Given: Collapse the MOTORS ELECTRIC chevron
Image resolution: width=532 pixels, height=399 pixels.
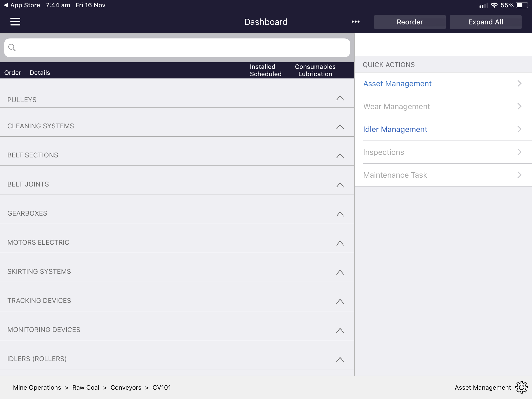Looking at the screenshot, I should (340, 243).
